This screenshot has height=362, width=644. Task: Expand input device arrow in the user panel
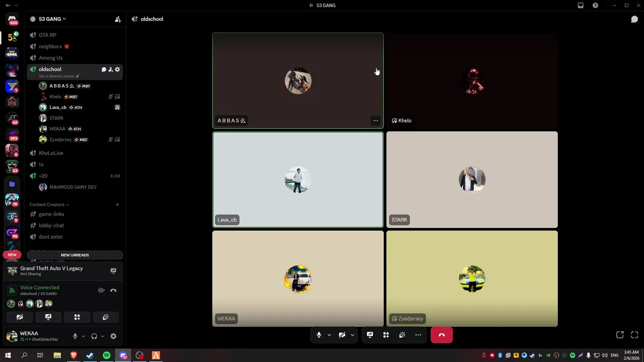click(x=84, y=336)
